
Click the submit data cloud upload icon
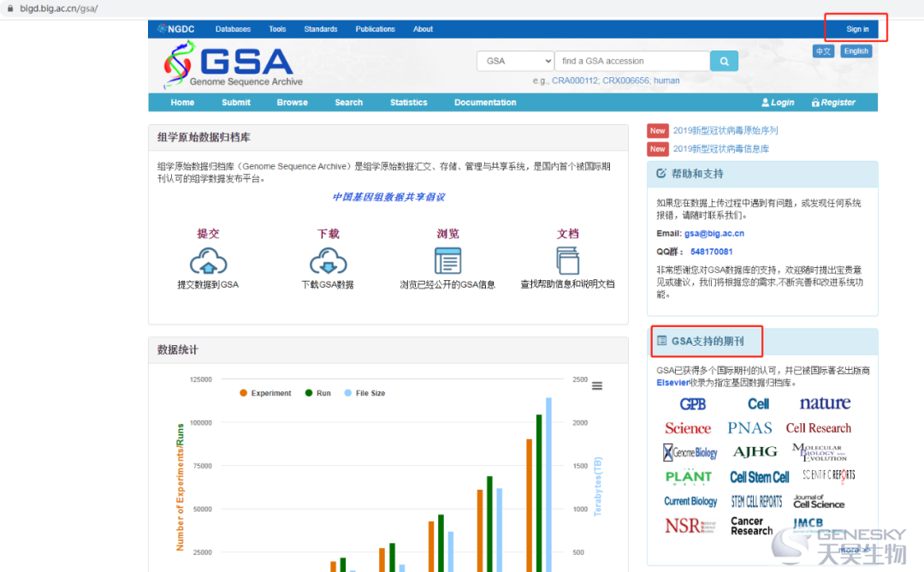pos(208,260)
